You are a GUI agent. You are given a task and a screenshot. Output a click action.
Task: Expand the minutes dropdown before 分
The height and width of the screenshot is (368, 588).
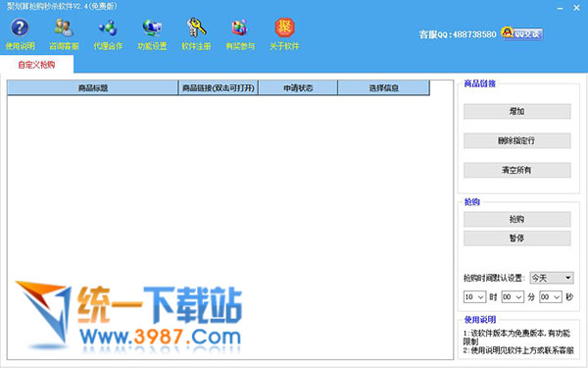pos(513,297)
